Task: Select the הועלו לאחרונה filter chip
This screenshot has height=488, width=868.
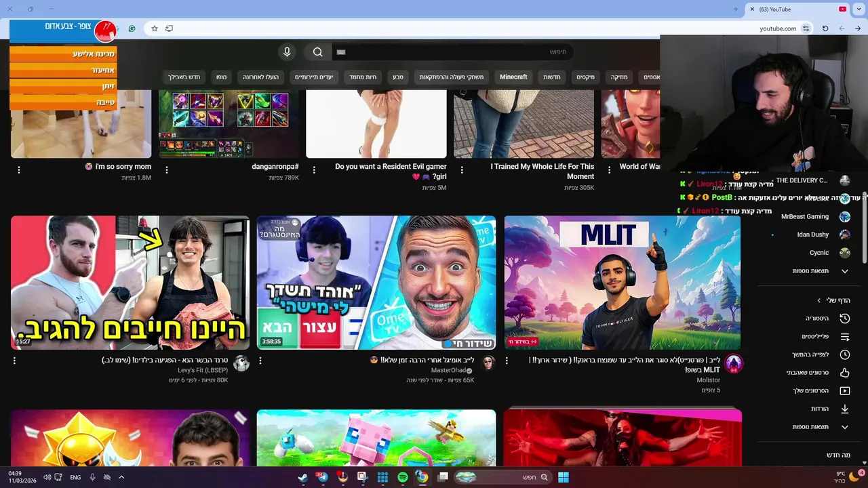Action: click(x=262, y=77)
